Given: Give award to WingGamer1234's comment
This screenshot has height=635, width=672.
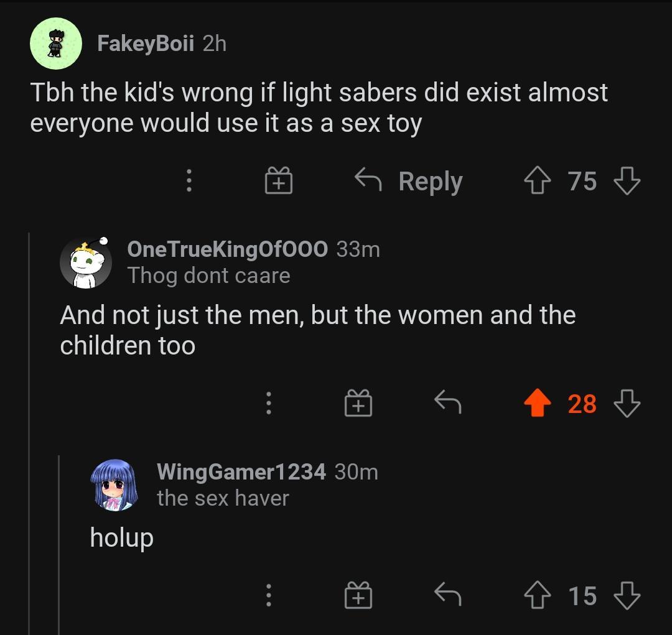Looking at the screenshot, I should click(x=358, y=595).
